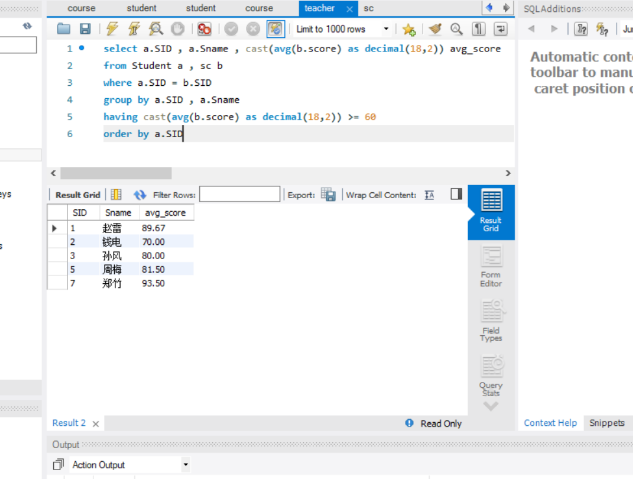Screen dimensions: 633x479
Task: Open the second course tab
Action: 259,8
